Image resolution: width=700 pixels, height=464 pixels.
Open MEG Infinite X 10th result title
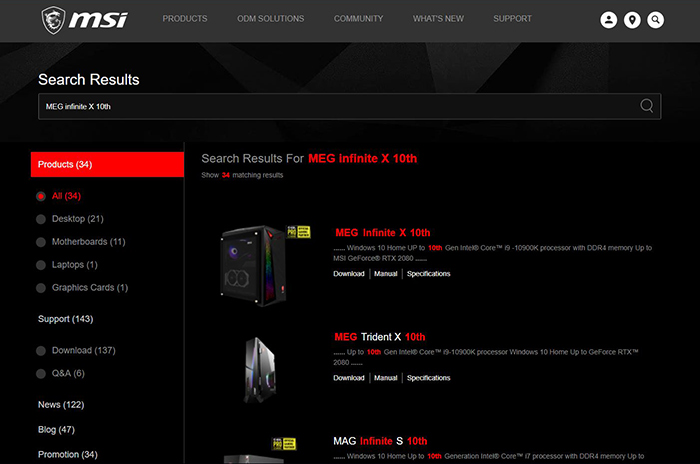point(382,232)
